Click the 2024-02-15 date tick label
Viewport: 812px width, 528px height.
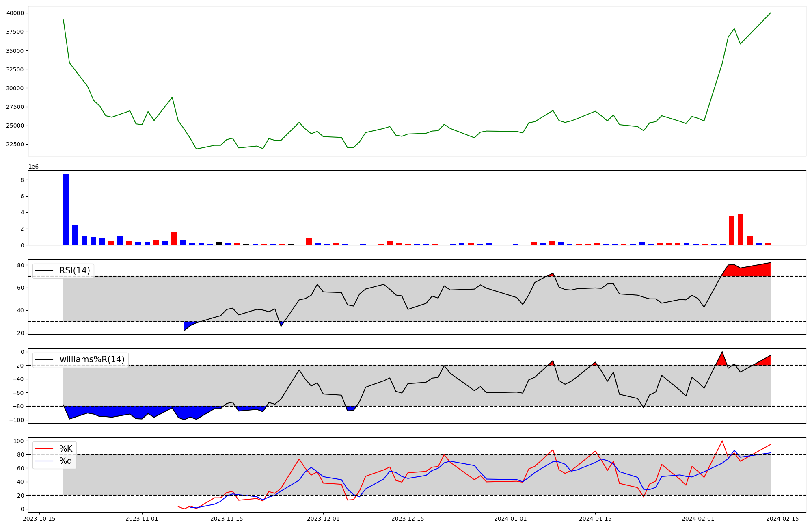point(782,519)
